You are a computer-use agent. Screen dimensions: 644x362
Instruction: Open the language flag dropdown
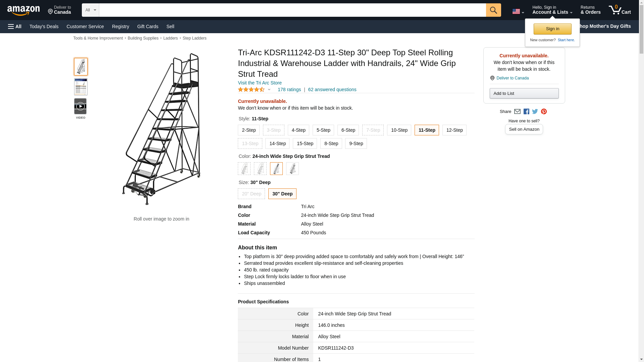click(518, 11)
